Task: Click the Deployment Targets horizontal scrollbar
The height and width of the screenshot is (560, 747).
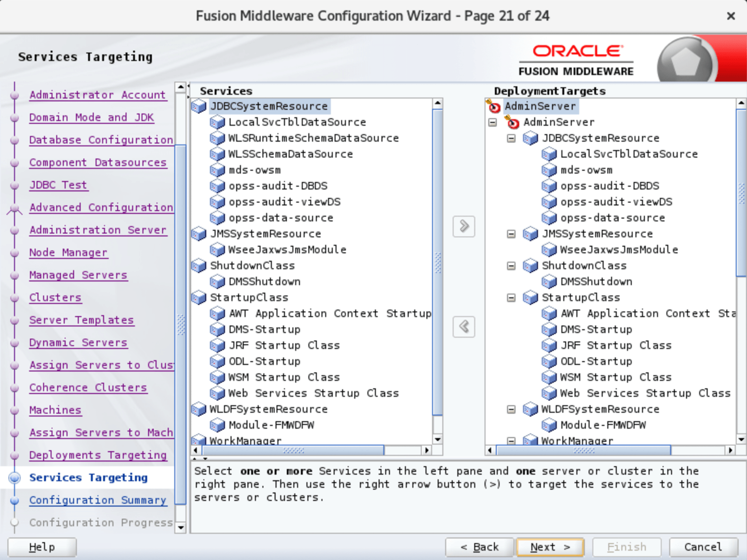Action: [584, 450]
